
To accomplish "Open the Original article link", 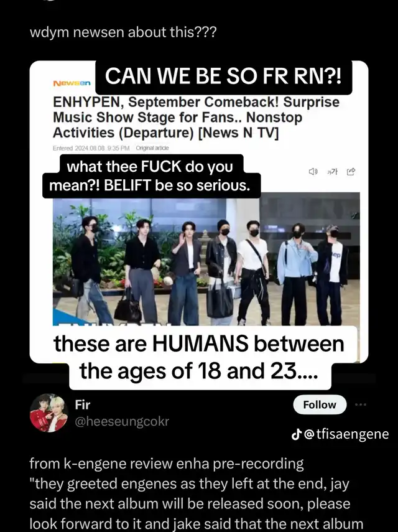I will pos(152,148).
